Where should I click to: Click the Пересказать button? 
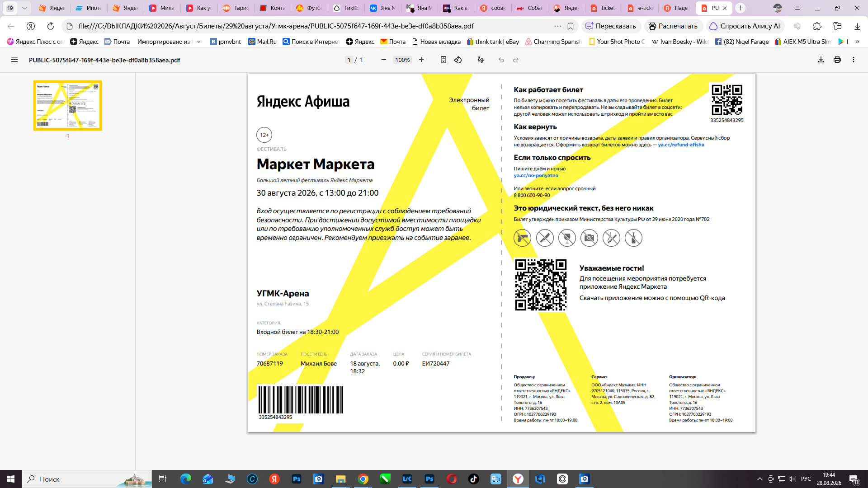(611, 26)
